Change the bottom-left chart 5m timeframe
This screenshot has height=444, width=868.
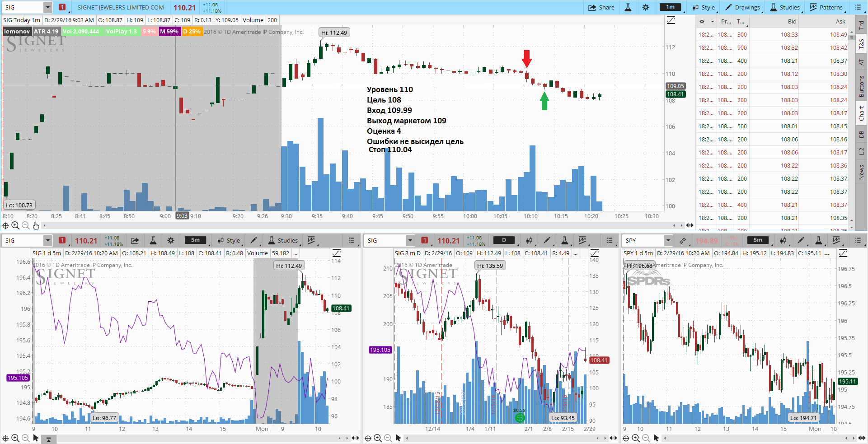click(x=195, y=240)
